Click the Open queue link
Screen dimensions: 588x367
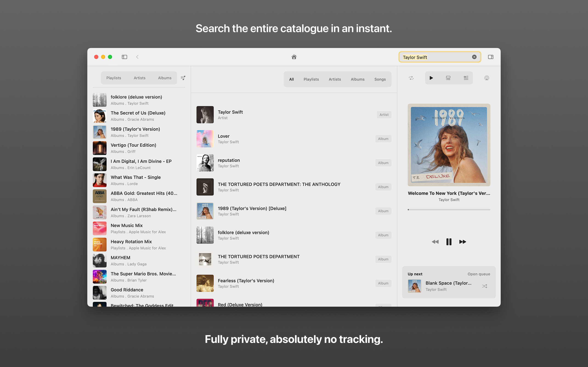478,274
